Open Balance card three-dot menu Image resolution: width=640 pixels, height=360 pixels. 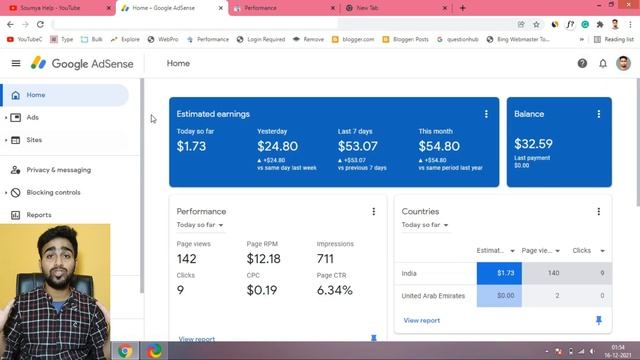(x=599, y=114)
